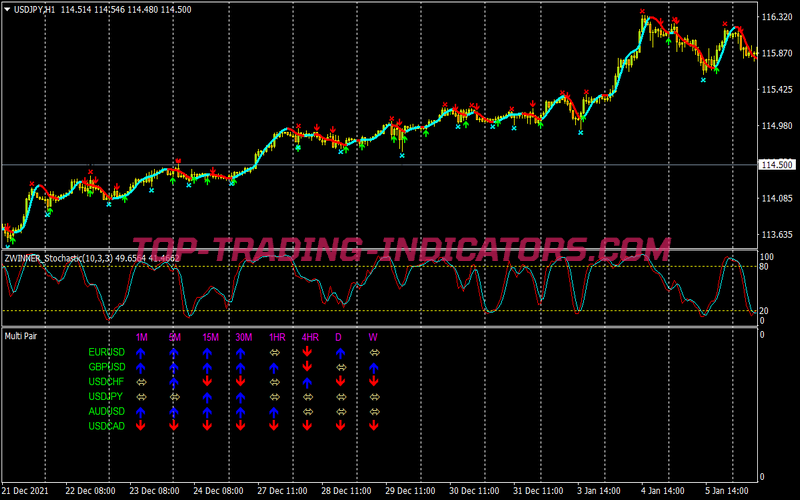Click the EURUSD weekly sideways arrow
Viewport: 800px width, 500px height.
[x=374, y=353]
